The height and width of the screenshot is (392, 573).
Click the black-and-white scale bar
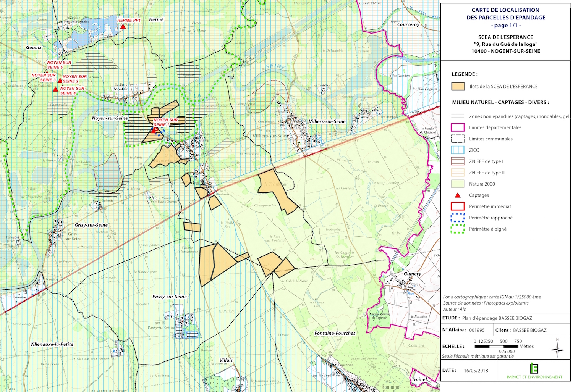point(496,347)
